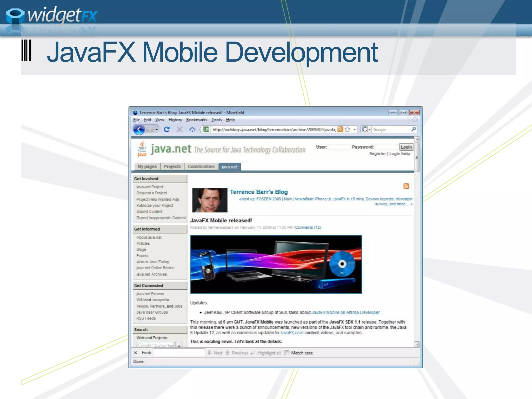Click the RSS feed icon in address bar
Screen dimensions: 532x399
340,129
